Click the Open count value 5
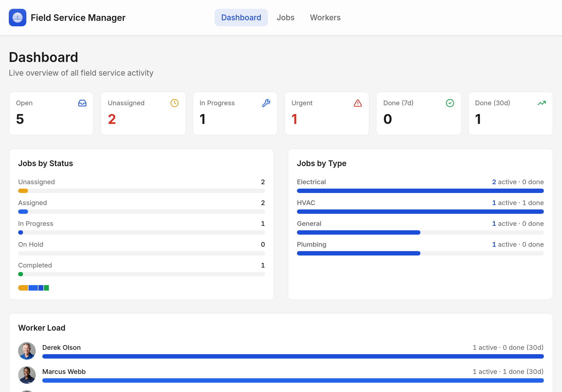562x392 pixels. coord(20,119)
